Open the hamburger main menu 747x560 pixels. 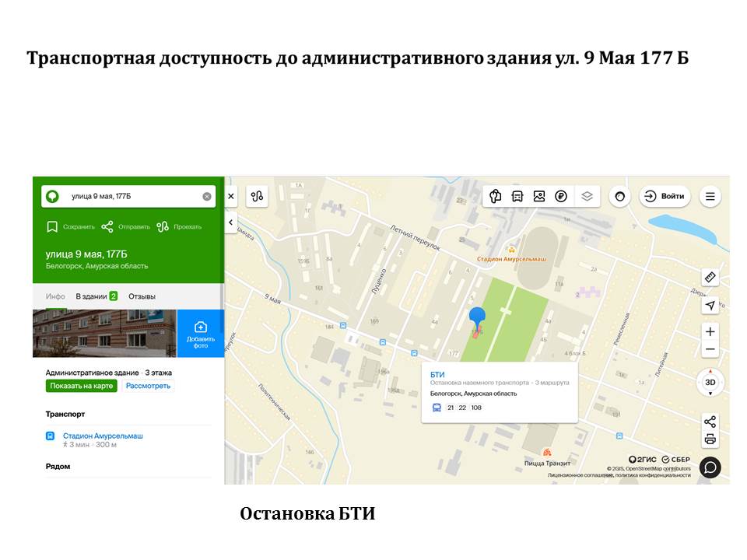[710, 197]
